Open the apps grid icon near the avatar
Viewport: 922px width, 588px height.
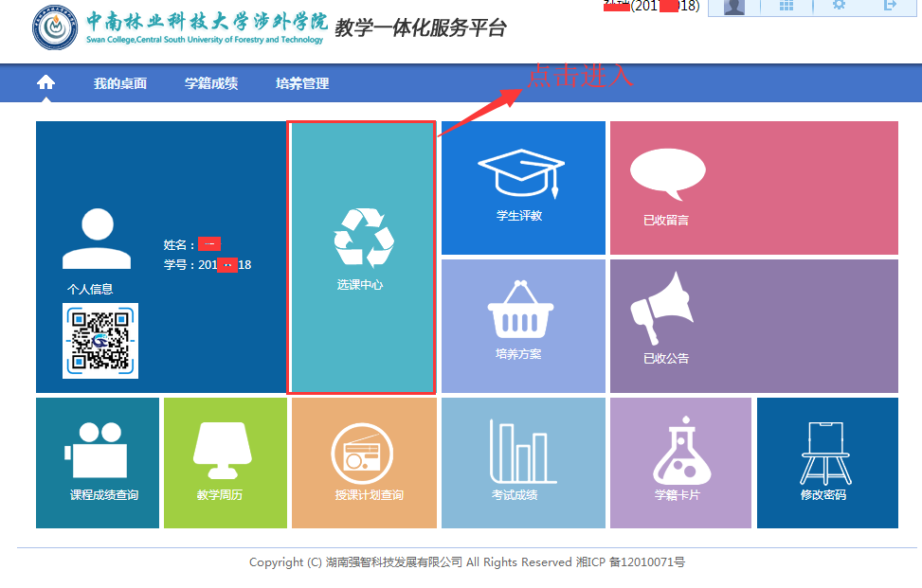[787, 7]
